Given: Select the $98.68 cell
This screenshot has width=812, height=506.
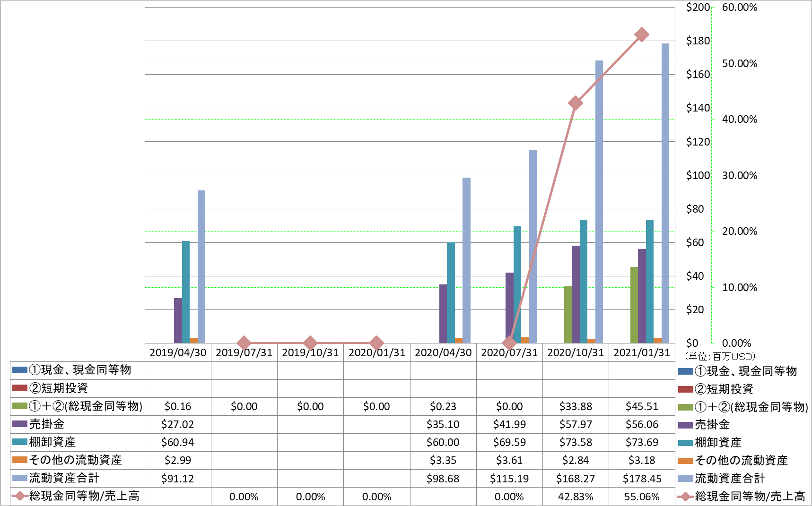Looking at the screenshot, I should [x=443, y=478].
